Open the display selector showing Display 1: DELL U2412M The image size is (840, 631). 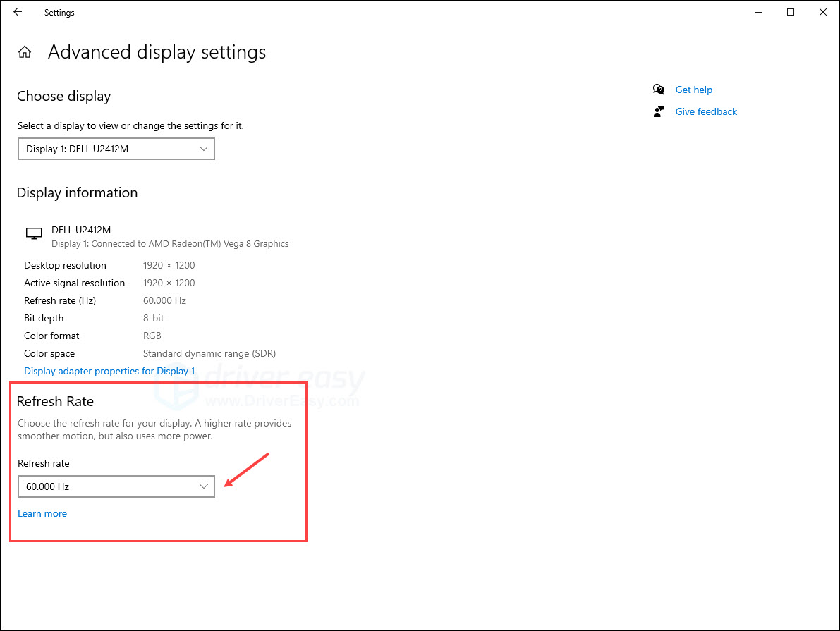tap(116, 149)
